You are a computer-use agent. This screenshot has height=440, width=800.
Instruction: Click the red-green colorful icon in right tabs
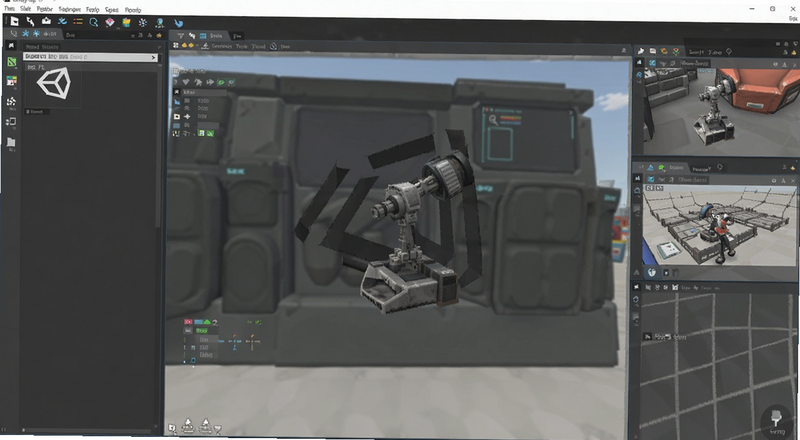(676, 52)
